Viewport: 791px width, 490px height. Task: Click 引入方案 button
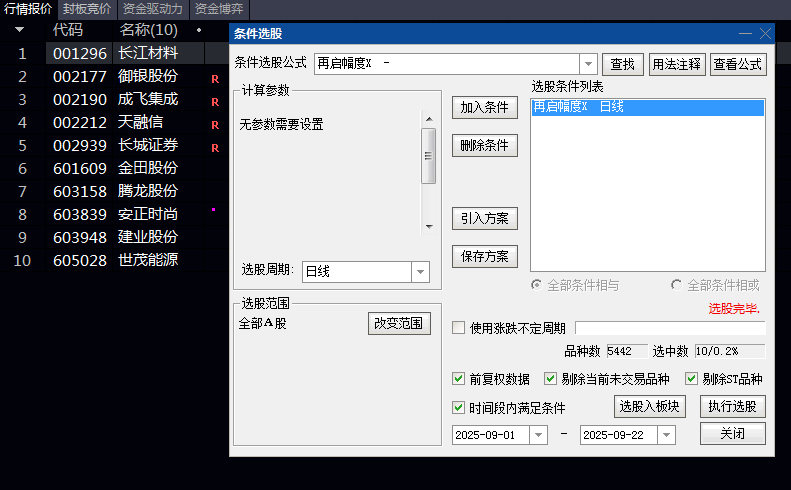tap(485, 219)
